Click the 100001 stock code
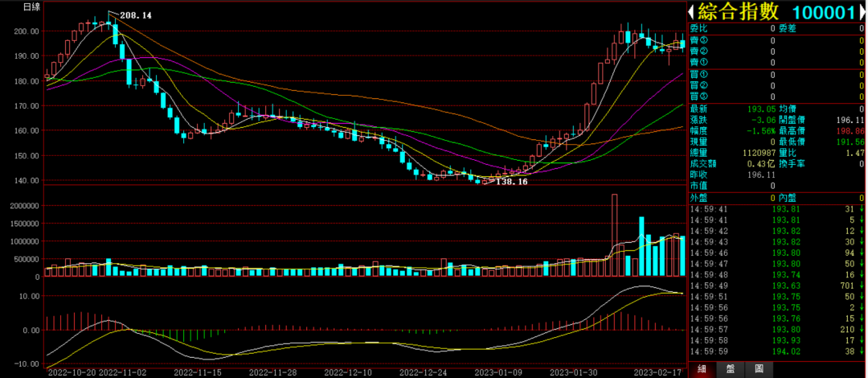The image size is (868, 378). pyautogui.click(x=822, y=12)
